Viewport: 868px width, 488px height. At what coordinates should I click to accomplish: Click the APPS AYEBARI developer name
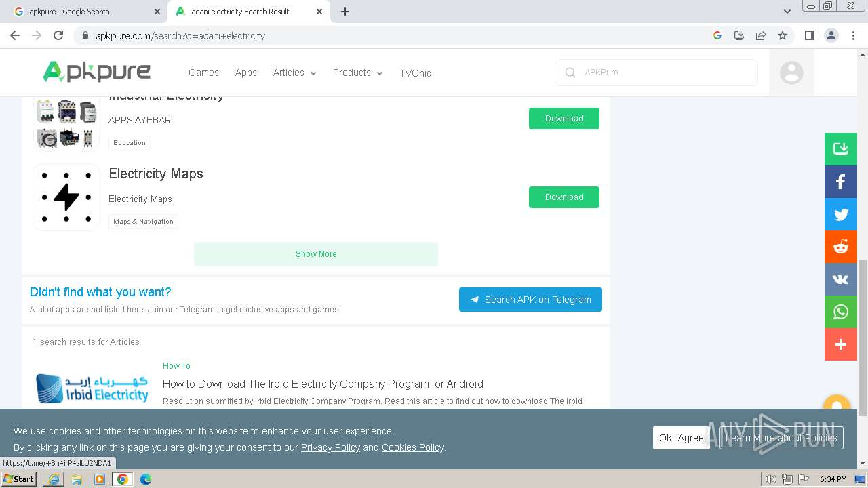coord(140,120)
